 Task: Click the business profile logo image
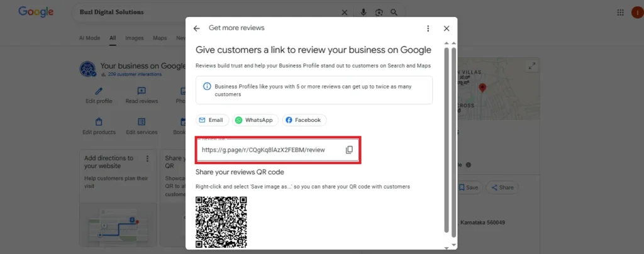[x=87, y=69]
